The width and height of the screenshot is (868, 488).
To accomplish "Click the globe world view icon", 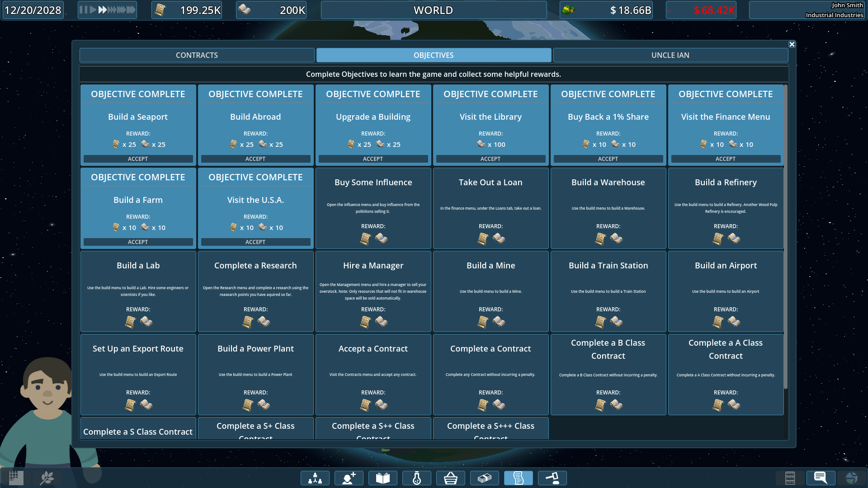I will click(851, 478).
